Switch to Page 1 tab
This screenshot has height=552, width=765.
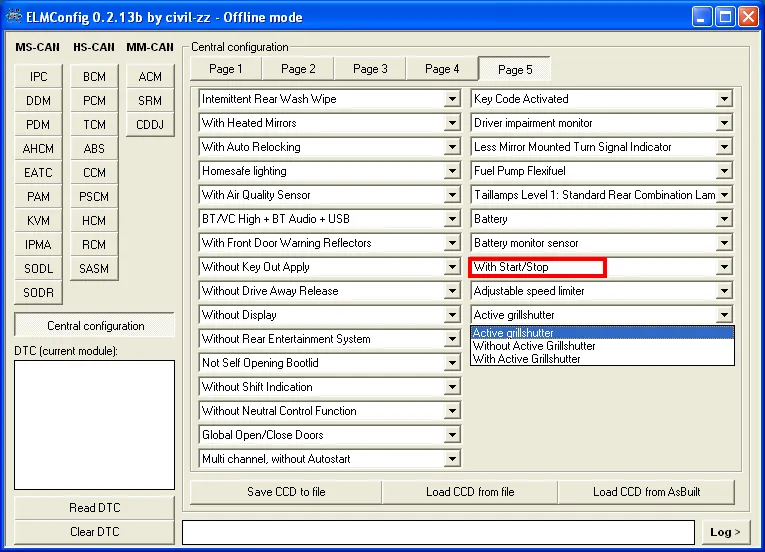(x=226, y=69)
